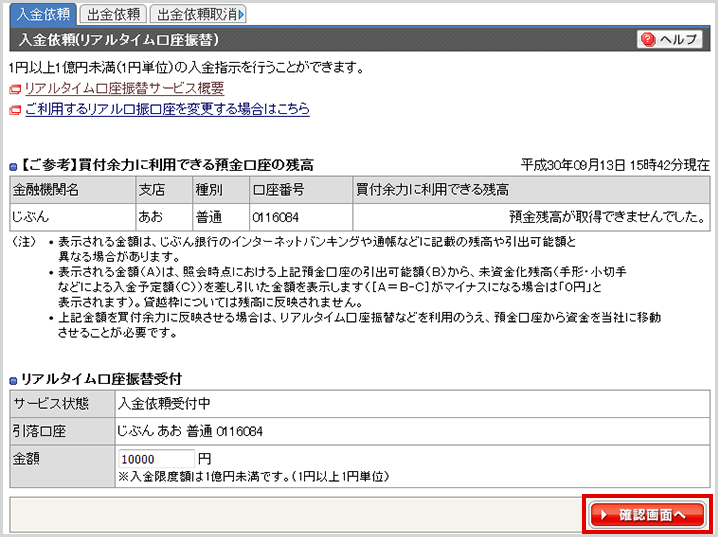Click the 入金依頼受付中 service status value
This screenshot has height=538, width=718.
tap(164, 404)
